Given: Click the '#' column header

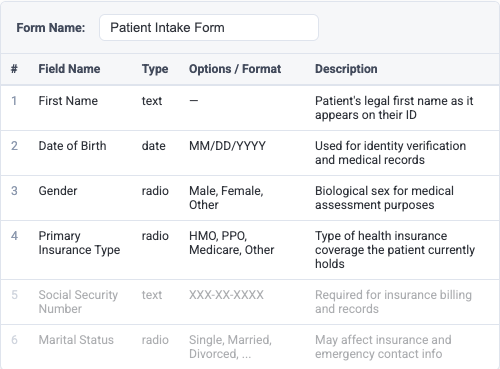Looking at the screenshot, I should click(x=14, y=69).
